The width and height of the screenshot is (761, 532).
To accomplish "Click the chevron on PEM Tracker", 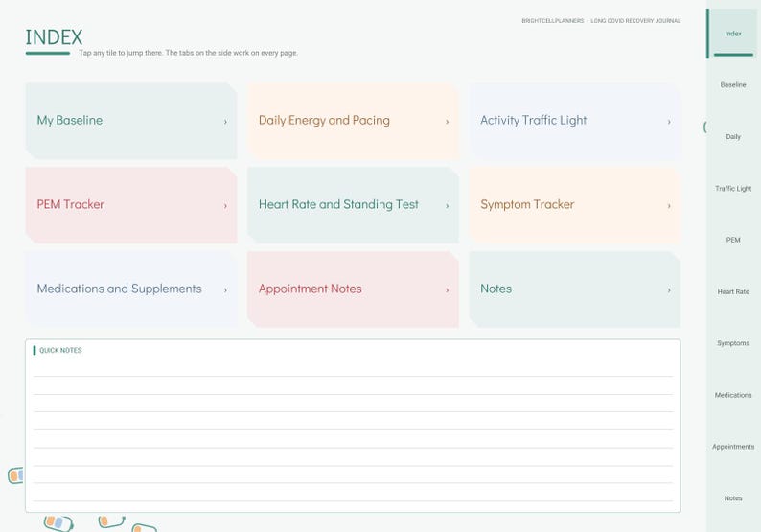I will click(225, 206).
